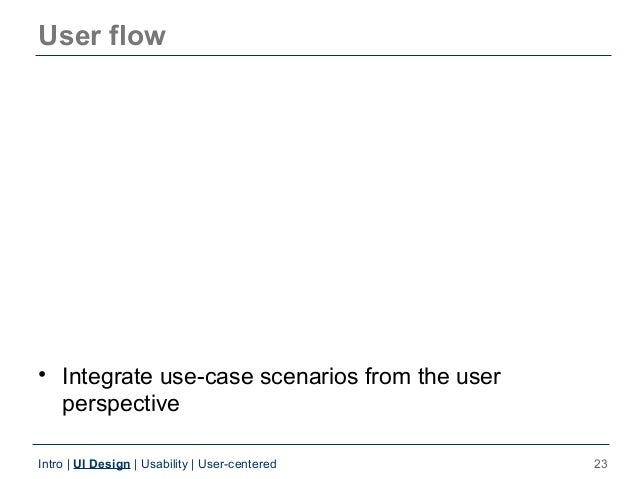Image resolution: width=638 pixels, height=479 pixels.
Task: Click the horizontal line above the footer
Action: tap(321, 444)
